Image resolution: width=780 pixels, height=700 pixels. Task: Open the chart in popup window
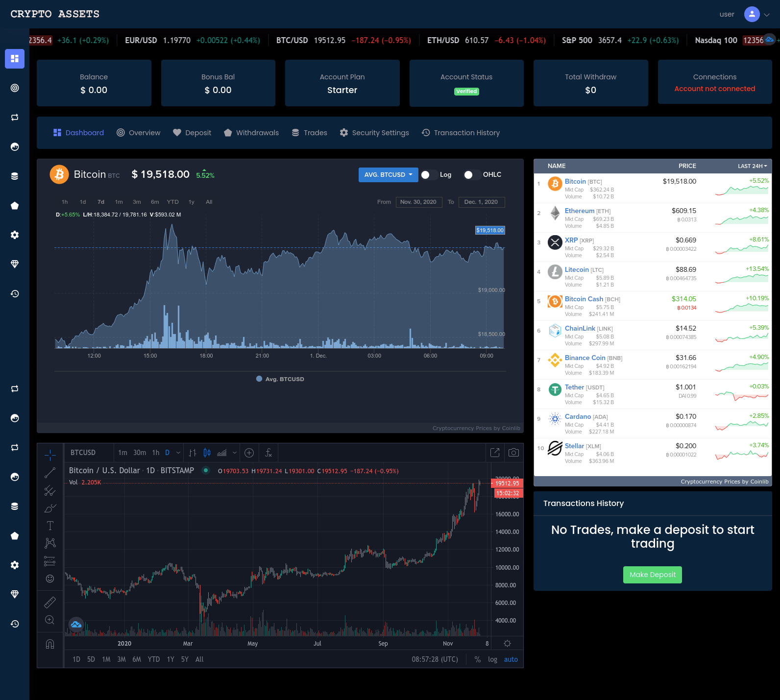pyautogui.click(x=495, y=453)
